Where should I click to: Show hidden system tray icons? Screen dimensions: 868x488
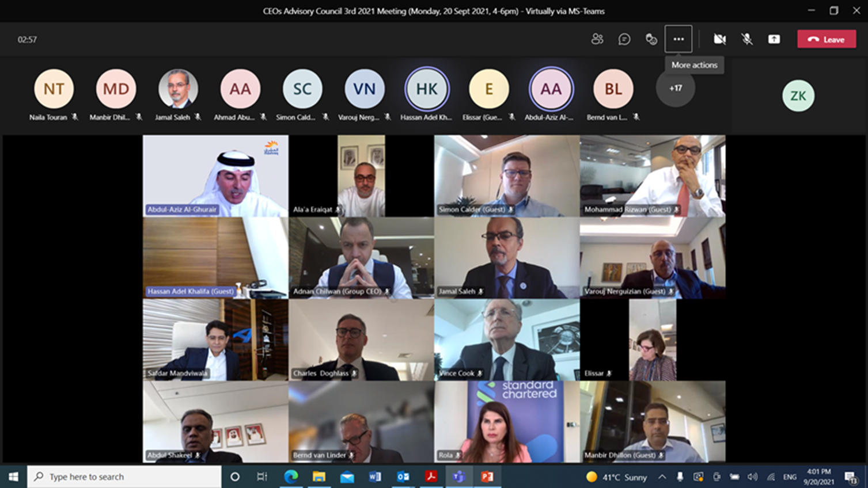[662, 476]
